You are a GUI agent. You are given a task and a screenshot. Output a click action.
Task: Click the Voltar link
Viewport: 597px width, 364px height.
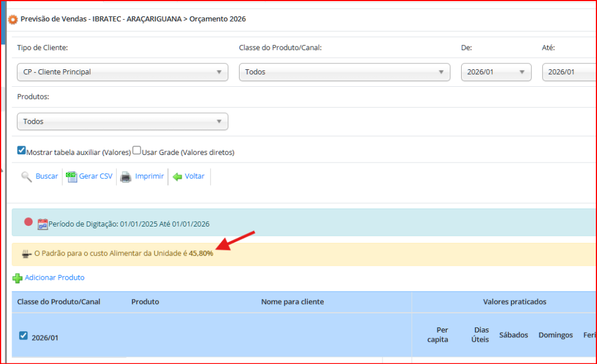pyautogui.click(x=195, y=176)
